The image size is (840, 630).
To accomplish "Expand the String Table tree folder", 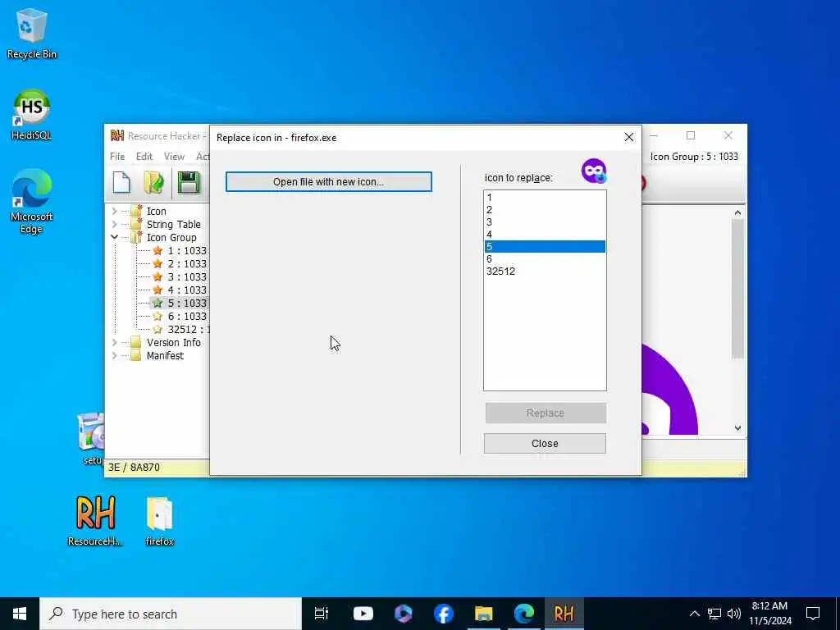I will tap(114, 225).
